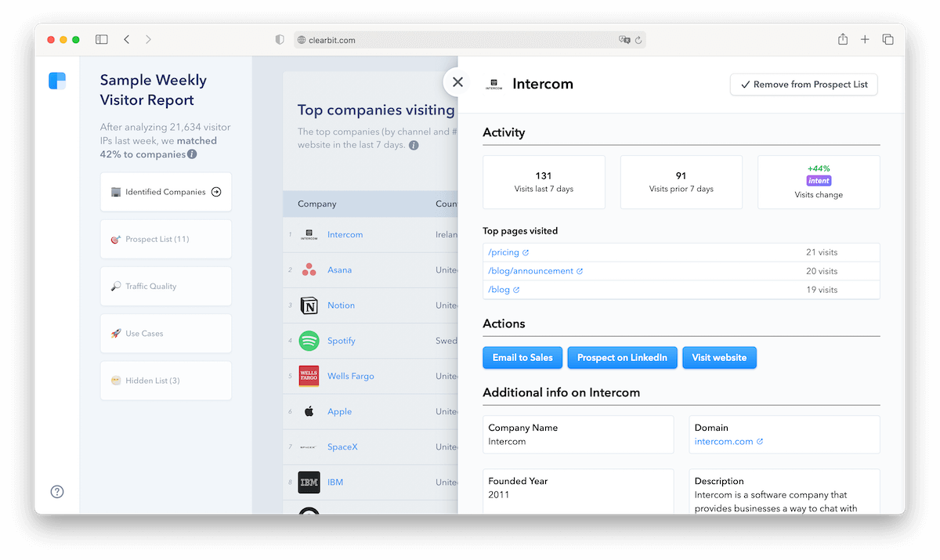This screenshot has width=940, height=560.
Task: Click external-link icon beside intercom.com
Action: 760,442
